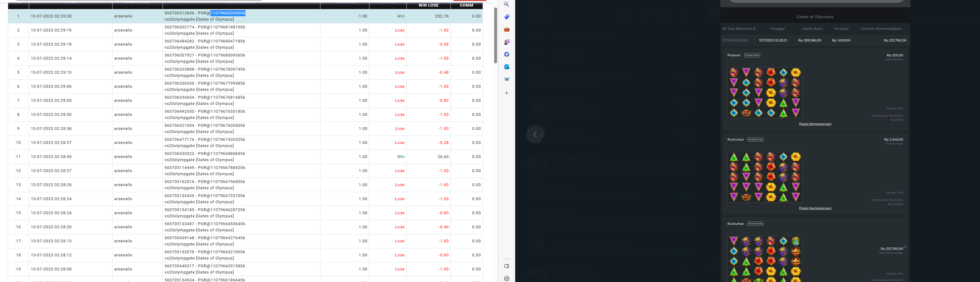Click the -0.40 value in row 16
980x282 pixels.
[444, 227]
